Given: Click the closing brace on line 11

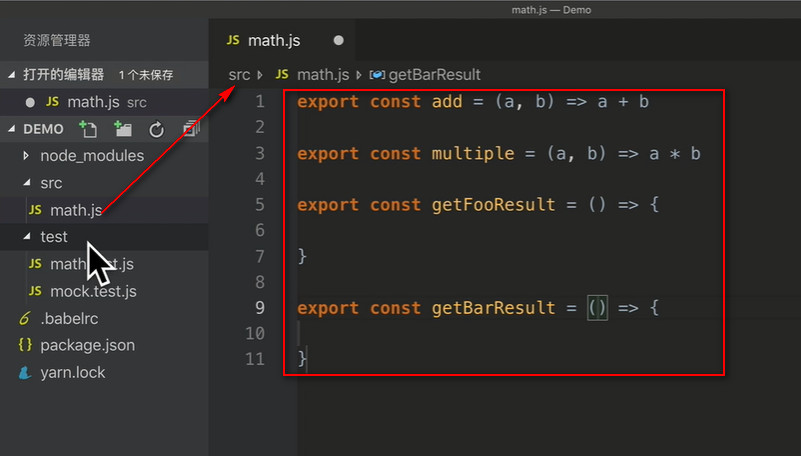Looking at the screenshot, I should (x=302, y=359).
